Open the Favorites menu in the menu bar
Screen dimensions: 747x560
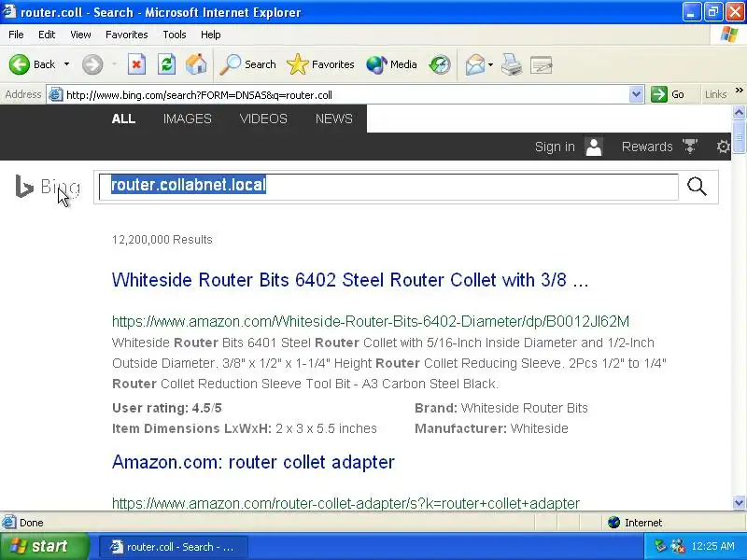[x=127, y=35]
